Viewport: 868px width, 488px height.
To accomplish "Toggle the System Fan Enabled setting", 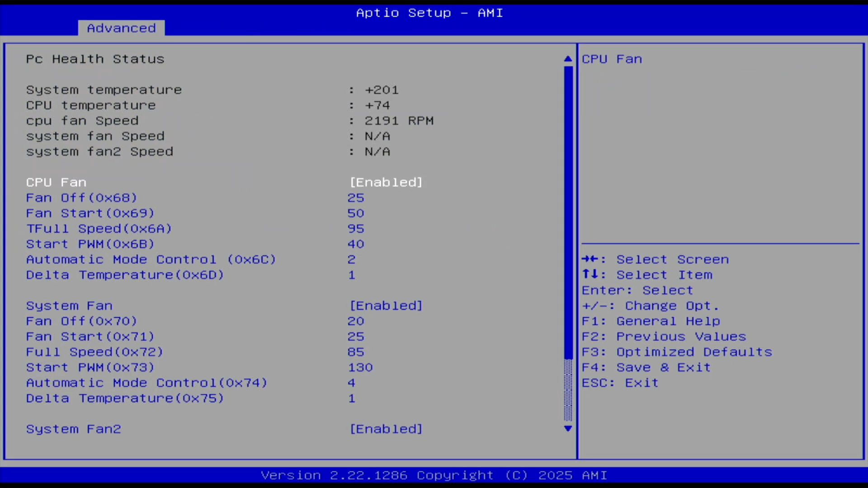I will click(x=386, y=305).
